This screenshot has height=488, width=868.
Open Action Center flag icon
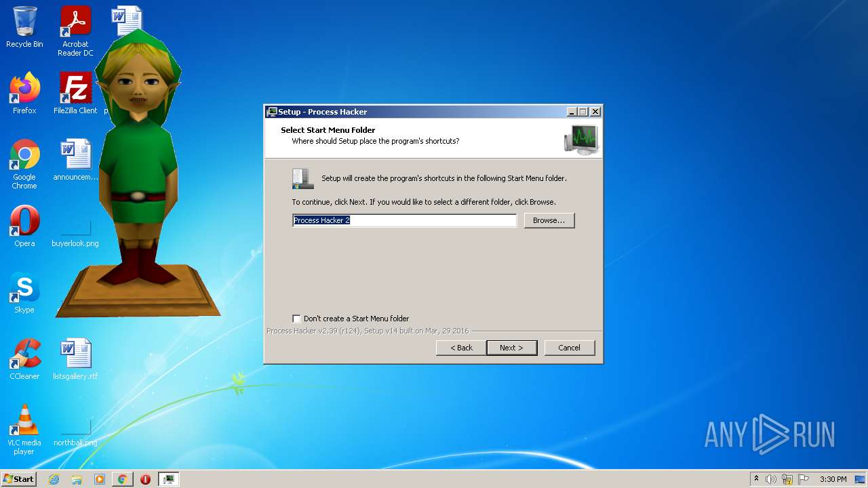(x=804, y=479)
